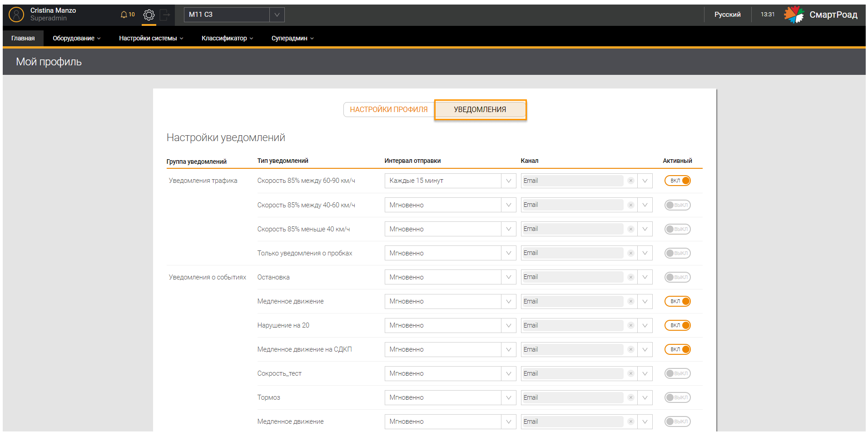Clear Email channel for Скорость 85% между 40-60 км/ч
The height and width of the screenshot is (436, 868).
click(630, 205)
